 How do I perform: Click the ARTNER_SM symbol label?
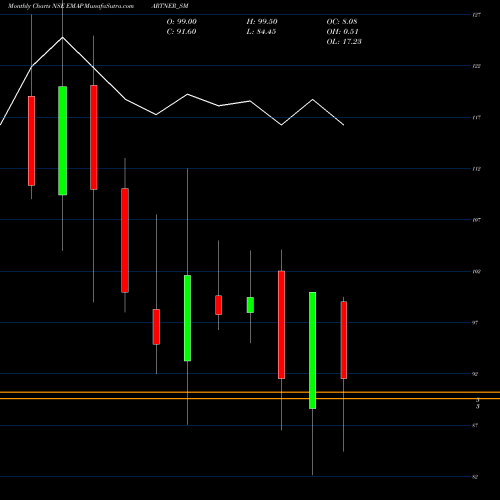click(170, 6)
